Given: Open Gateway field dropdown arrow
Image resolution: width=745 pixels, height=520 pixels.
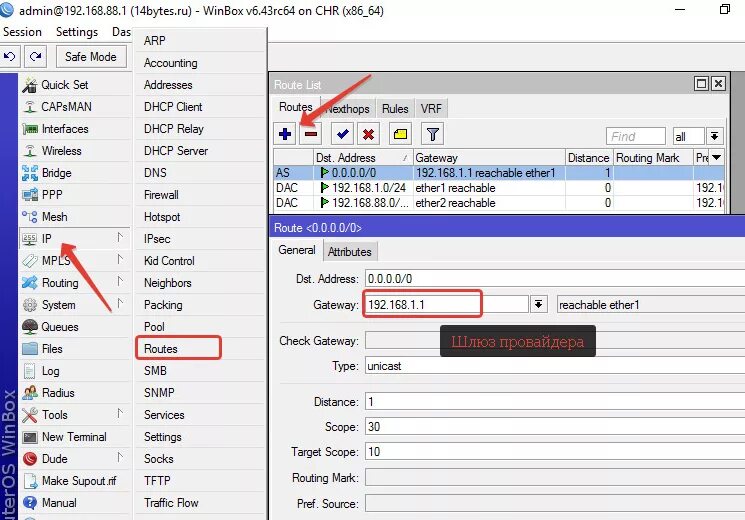Looking at the screenshot, I should (x=538, y=304).
